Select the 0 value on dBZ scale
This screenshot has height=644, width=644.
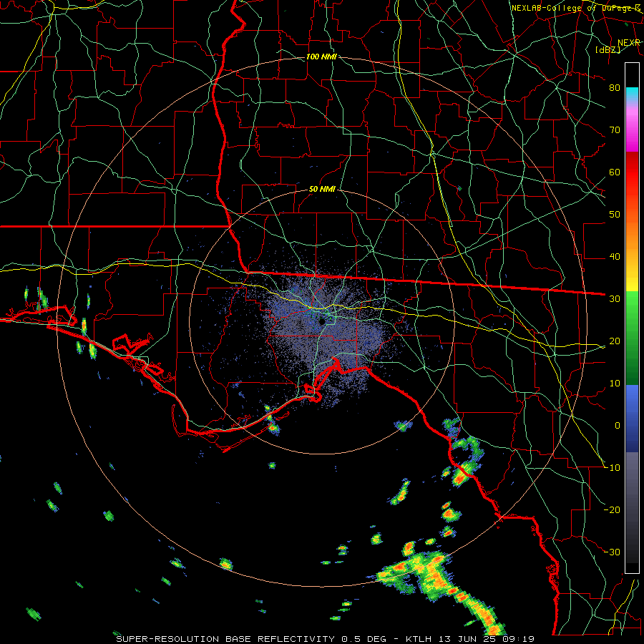(x=618, y=426)
